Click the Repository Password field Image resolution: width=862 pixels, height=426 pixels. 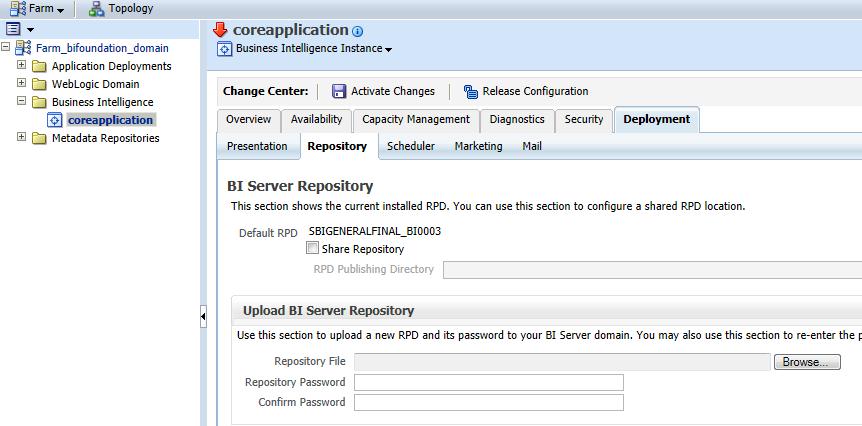(x=489, y=382)
